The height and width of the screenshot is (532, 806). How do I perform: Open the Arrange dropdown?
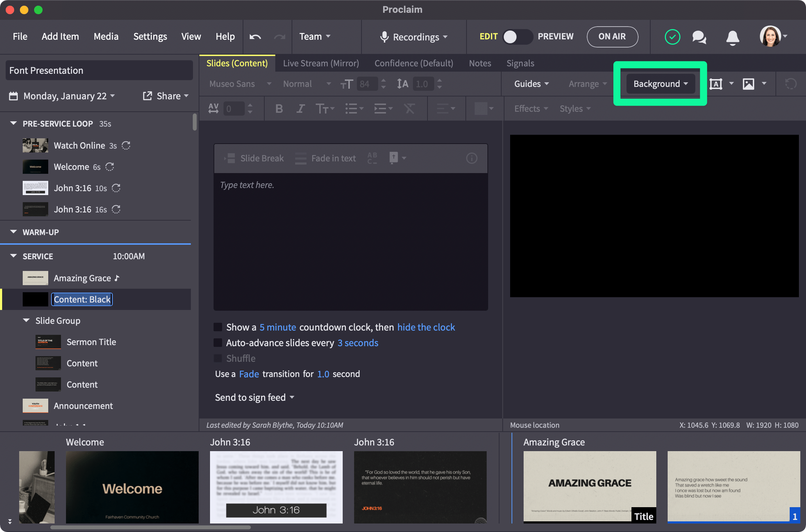pos(587,83)
